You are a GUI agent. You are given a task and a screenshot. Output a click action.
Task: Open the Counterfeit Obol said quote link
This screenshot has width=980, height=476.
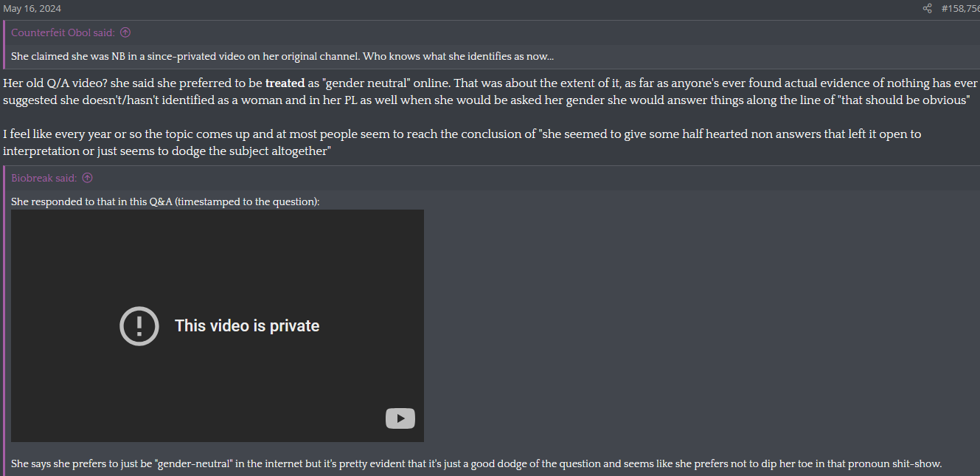pos(63,32)
